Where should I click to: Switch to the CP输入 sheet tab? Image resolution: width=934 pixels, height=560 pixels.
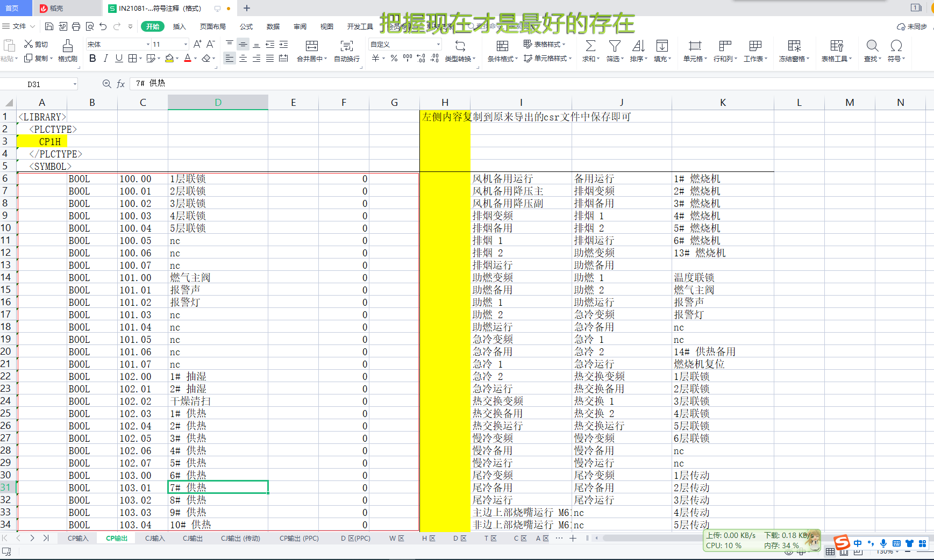pyautogui.click(x=78, y=538)
